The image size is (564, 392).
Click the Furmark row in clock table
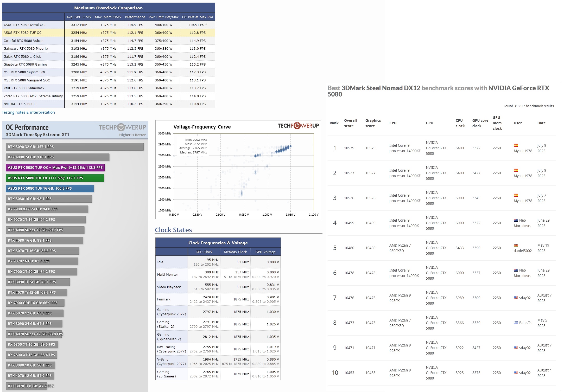218,299
